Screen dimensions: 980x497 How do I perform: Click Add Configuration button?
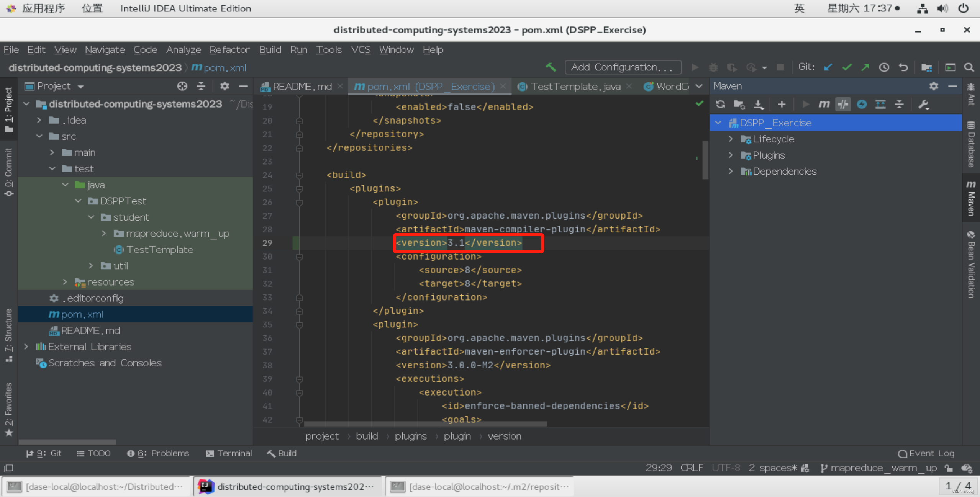click(623, 67)
